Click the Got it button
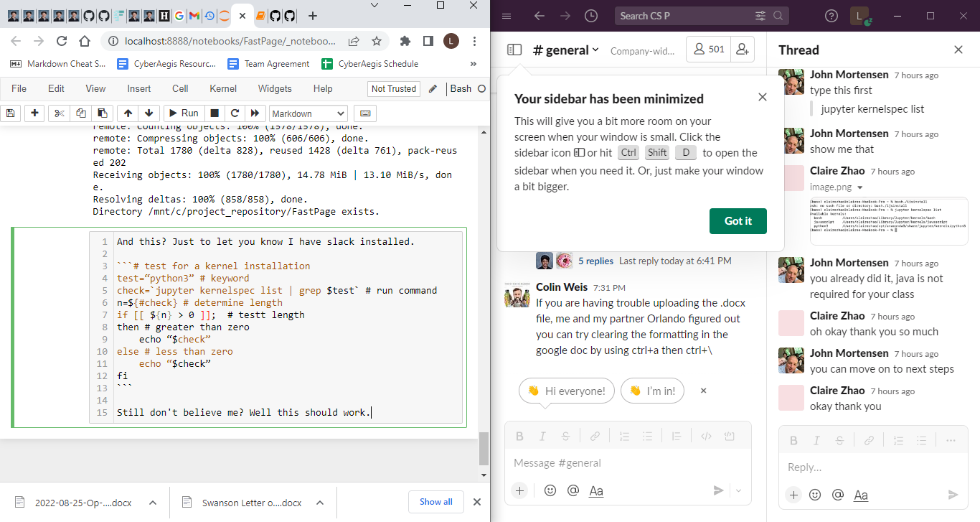 point(738,221)
